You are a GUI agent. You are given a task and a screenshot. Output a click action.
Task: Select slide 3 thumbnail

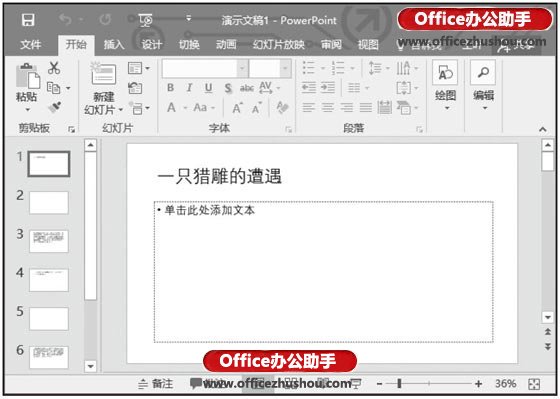tap(49, 241)
